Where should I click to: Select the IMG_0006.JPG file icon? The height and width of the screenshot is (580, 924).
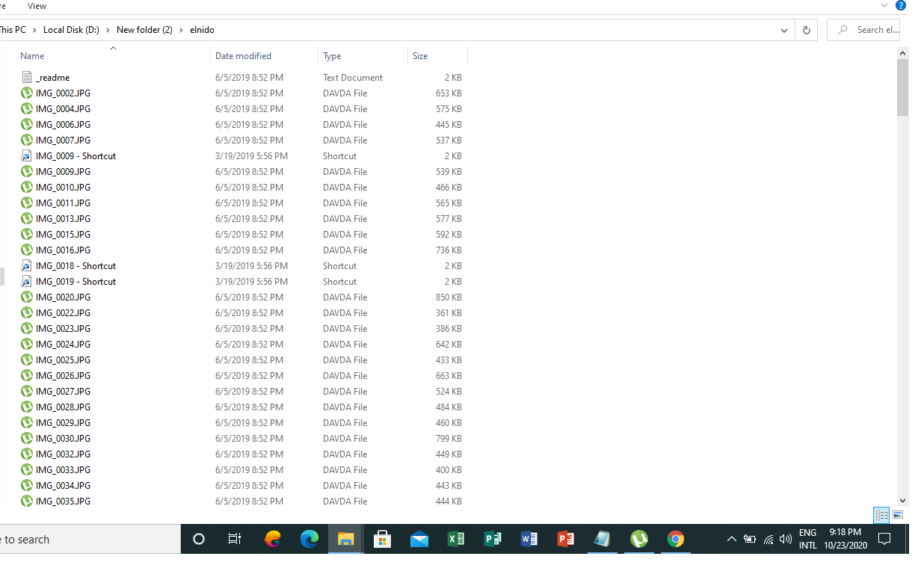(27, 124)
